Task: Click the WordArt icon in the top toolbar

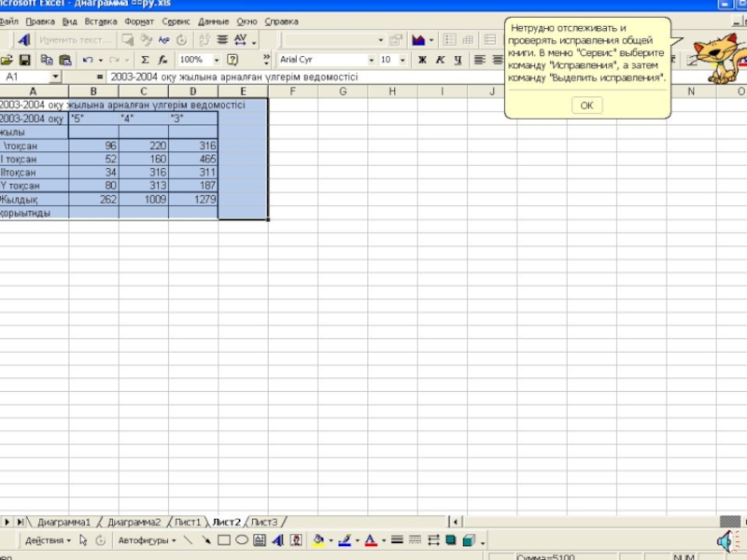Action: pos(24,40)
